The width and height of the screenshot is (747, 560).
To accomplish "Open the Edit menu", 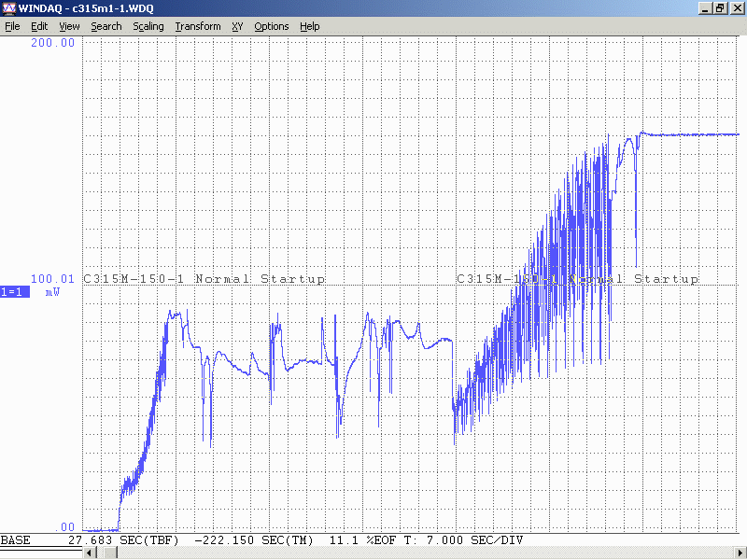I will click(x=39, y=26).
